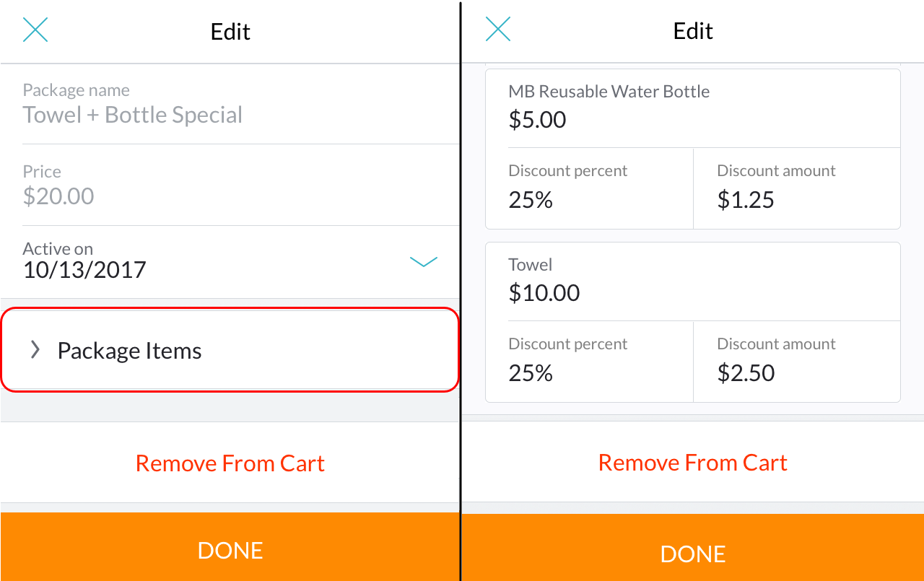
Task: Click the X icon on the left Edit screen
Action: (35, 29)
